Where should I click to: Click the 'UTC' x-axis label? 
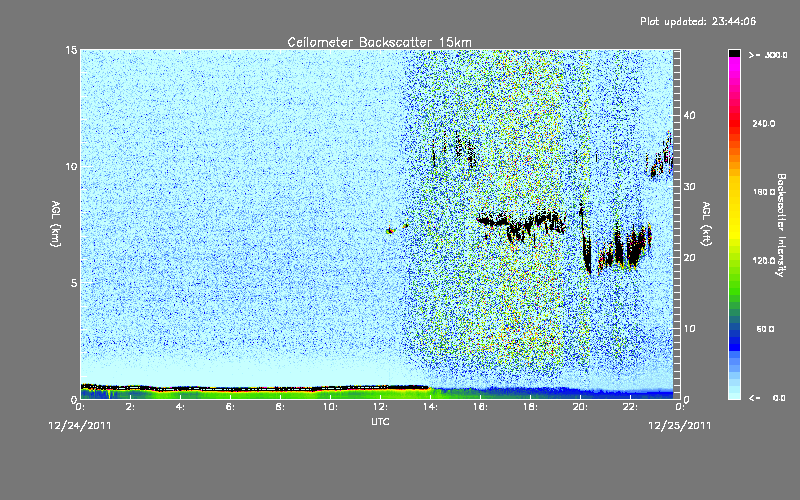380,421
